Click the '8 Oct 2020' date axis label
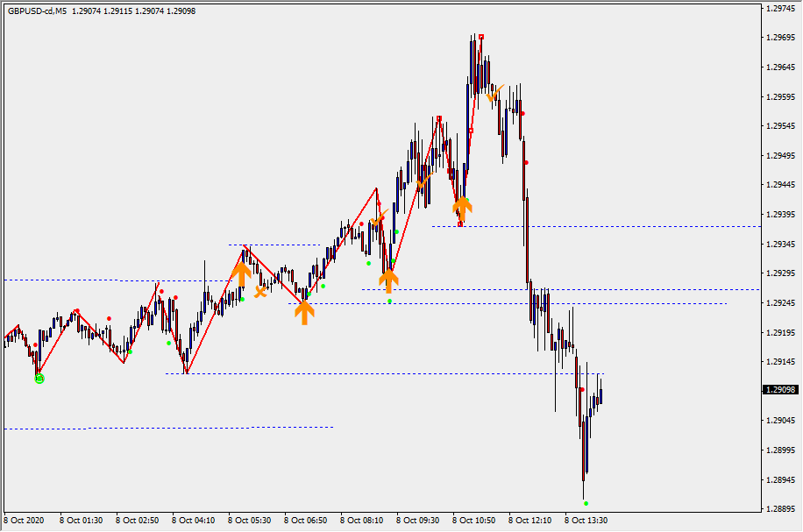 click(25, 520)
